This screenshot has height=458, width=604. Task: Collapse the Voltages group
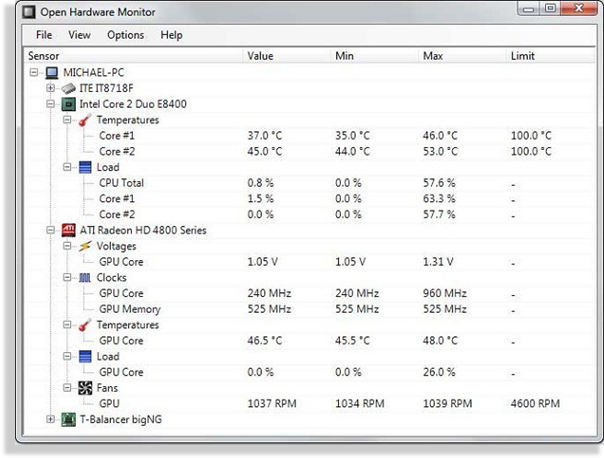pyautogui.click(x=67, y=246)
